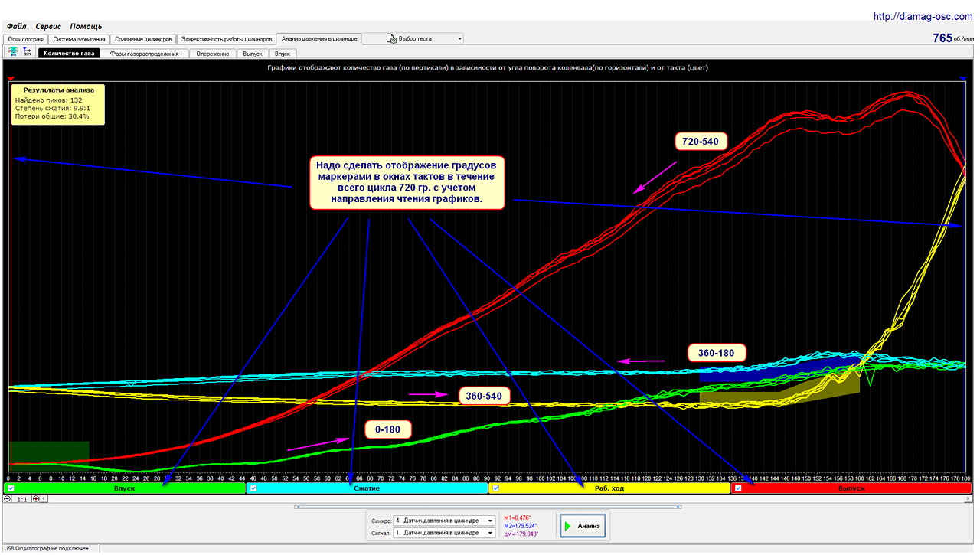Switch to the Система зажигания tab
Screen dimensions: 980x555
(78, 38)
